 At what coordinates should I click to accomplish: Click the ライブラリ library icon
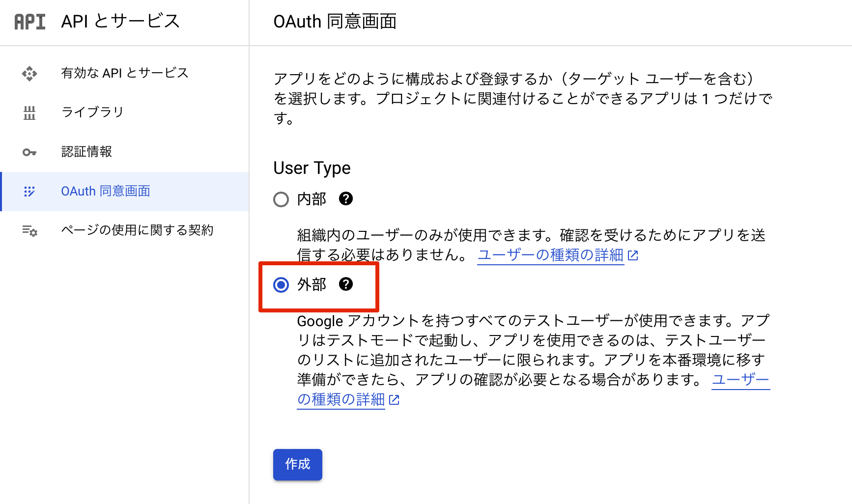click(29, 113)
